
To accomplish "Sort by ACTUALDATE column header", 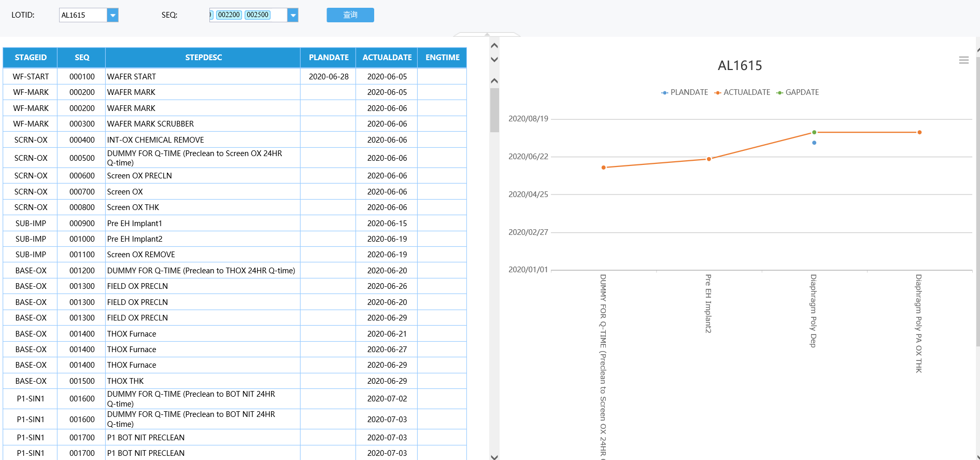I will click(x=387, y=58).
